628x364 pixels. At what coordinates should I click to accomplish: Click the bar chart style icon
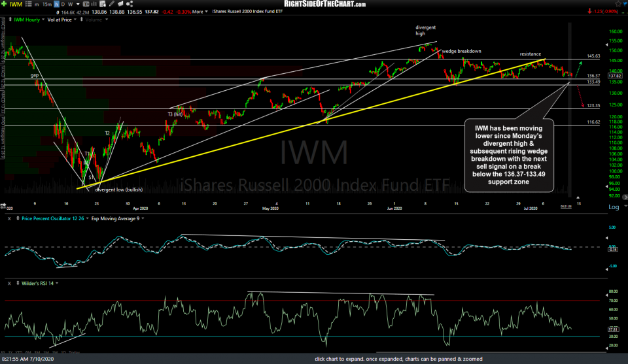pyautogui.click(x=94, y=4)
